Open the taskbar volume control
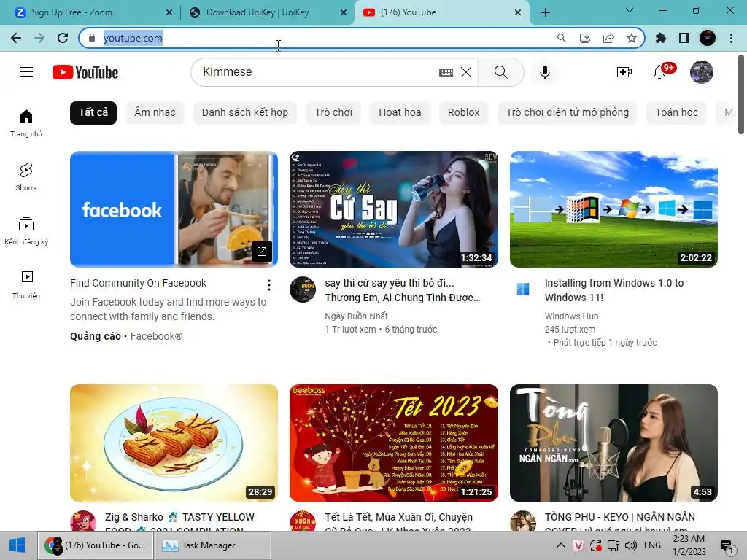This screenshot has height=560, width=747. tap(631, 545)
